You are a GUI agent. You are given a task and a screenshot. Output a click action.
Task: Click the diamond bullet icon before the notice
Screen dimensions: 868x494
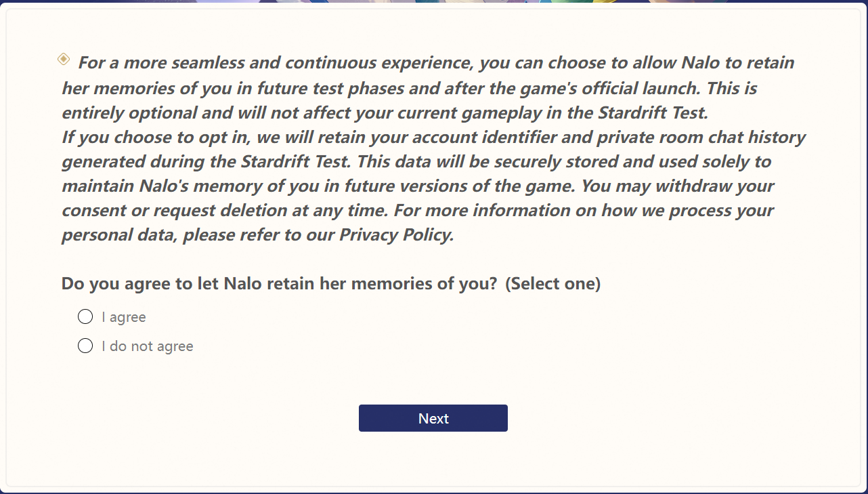click(63, 60)
